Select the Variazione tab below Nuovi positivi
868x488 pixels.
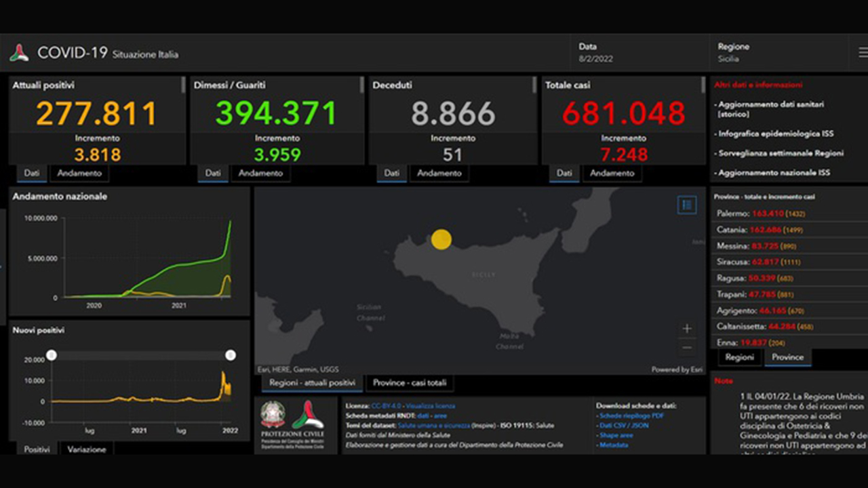tap(86, 449)
